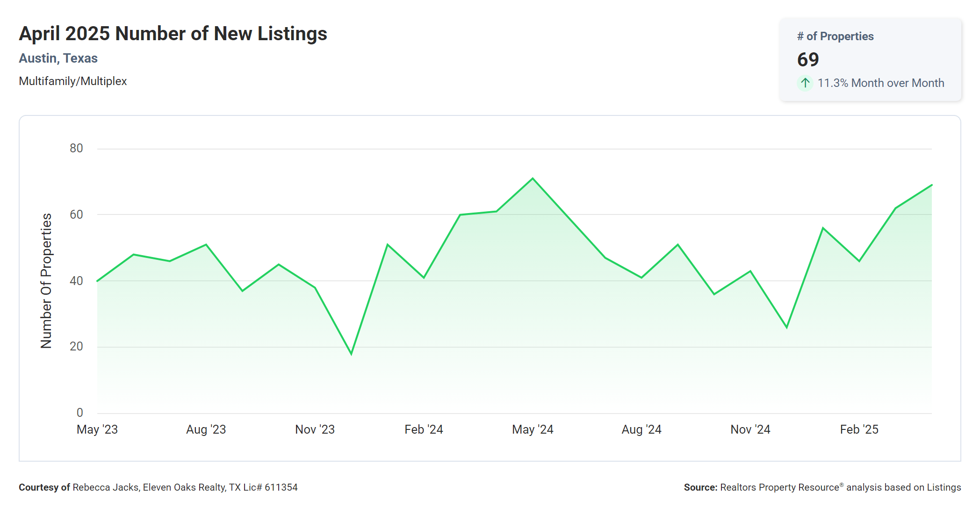Click the 'Austin, Texas' location subtitle
980x514 pixels.
pos(58,58)
